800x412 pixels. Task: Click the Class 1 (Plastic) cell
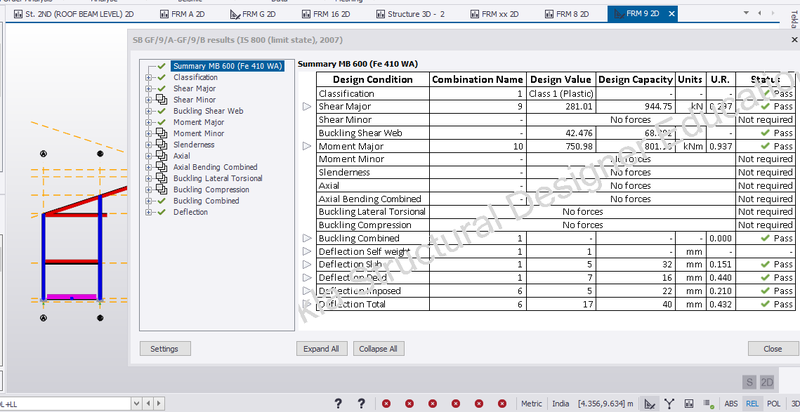tap(561, 94)
